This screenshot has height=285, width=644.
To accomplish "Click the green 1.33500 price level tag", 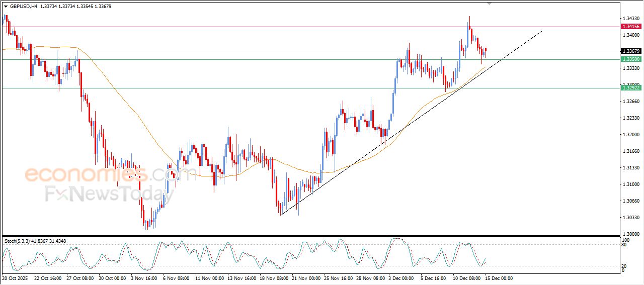I will [x=631, y=59].
